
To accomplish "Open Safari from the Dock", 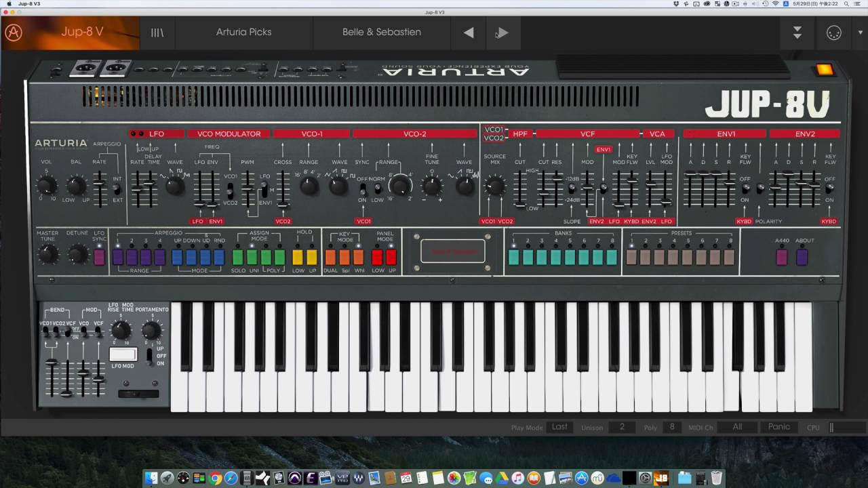I will (x=231, y=478).
